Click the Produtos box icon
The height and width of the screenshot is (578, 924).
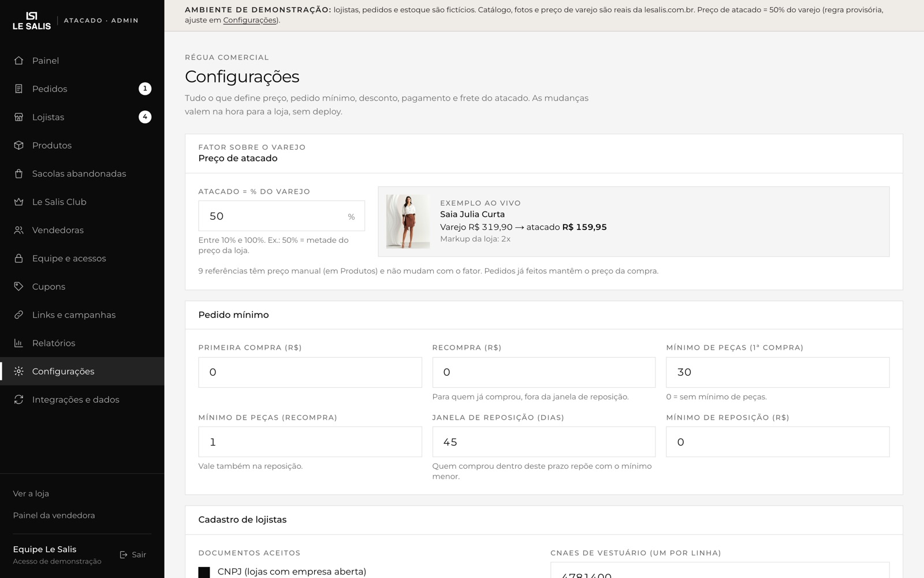click(x=18, y=146)
